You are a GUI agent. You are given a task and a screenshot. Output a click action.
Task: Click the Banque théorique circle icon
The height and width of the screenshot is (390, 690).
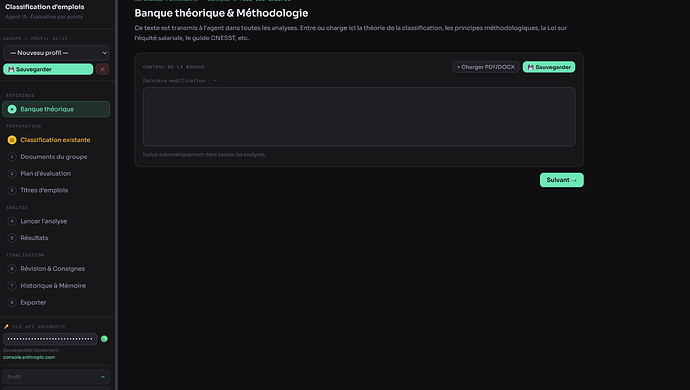point(12,109)
